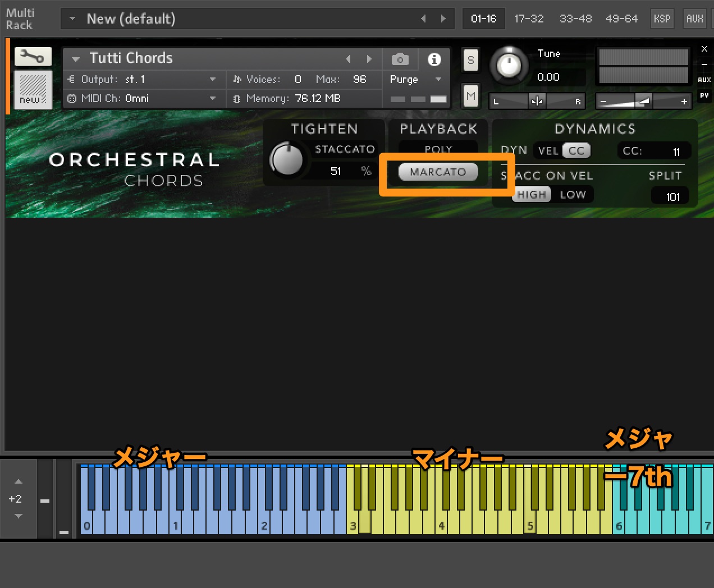Toggle the AUX sends panel button

(x=694, y=19)
